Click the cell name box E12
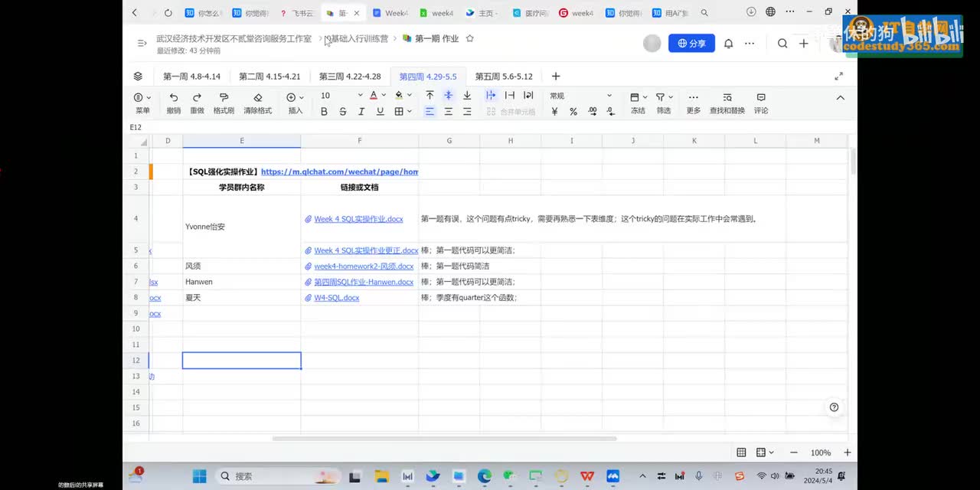This screenshot has width=980, height=490. 136,127
